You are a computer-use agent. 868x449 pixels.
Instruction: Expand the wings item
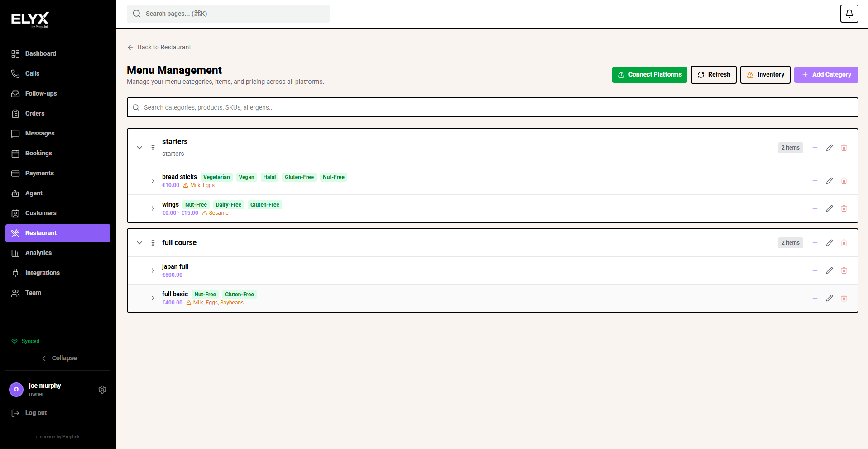point(153,208)
